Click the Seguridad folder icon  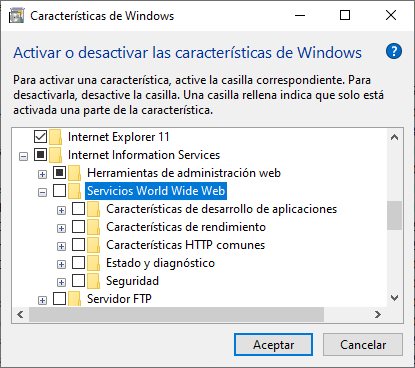[x=94, y=281]
